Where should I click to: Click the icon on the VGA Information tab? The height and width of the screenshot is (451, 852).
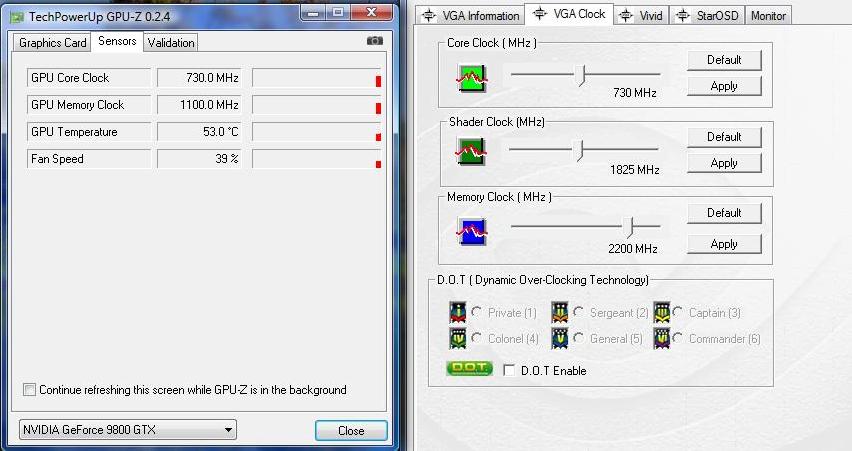click(429, 15)
